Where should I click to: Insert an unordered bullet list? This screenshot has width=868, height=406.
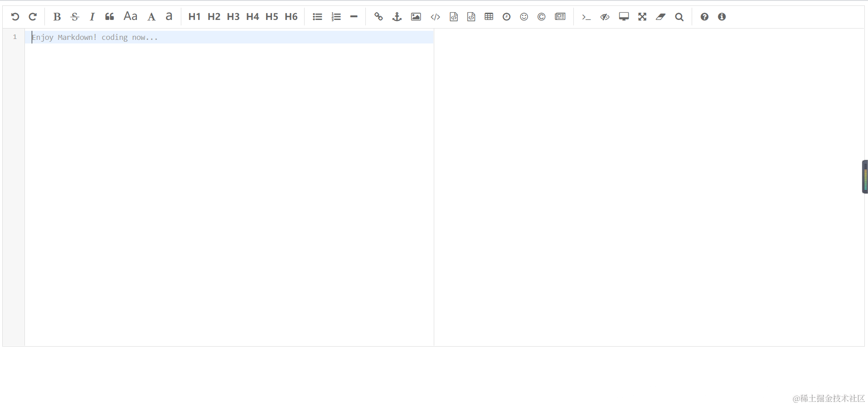tap(317, 17)
